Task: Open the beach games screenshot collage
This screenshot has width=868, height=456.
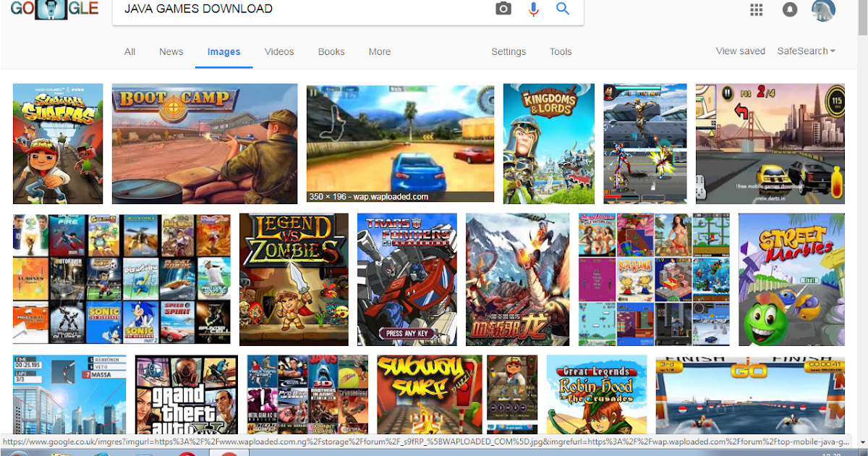Action: point(654,279)
